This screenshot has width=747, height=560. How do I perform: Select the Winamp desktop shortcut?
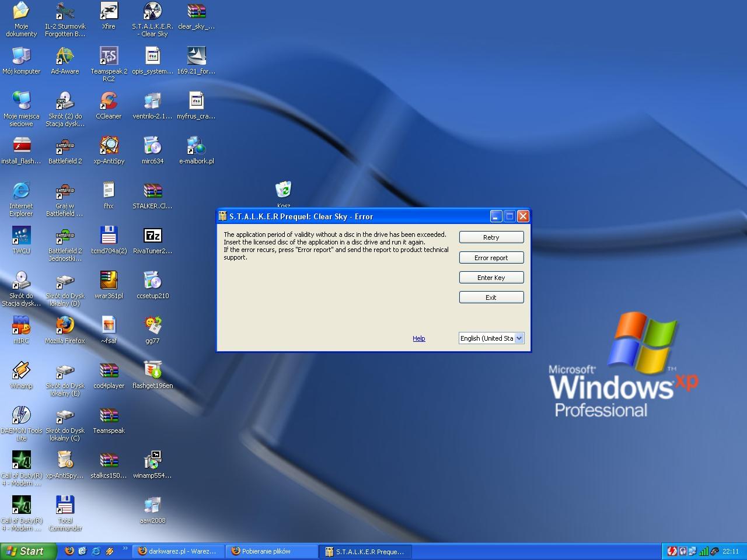(22, 375)
